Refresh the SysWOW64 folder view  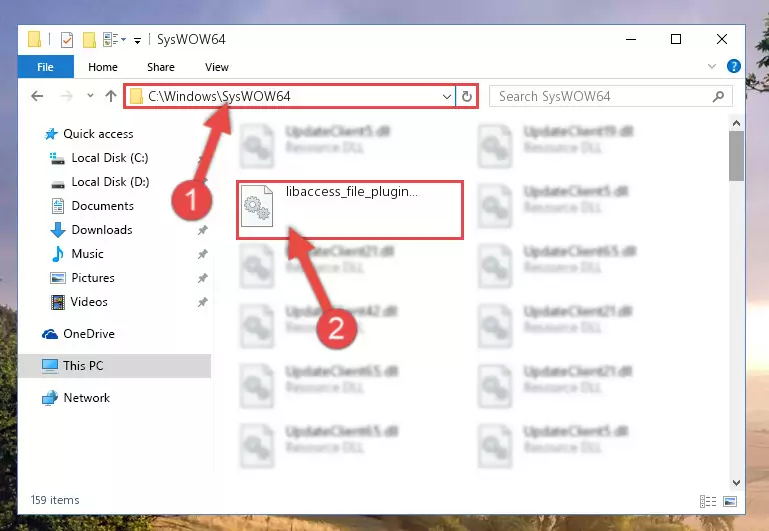pyautogui.click(x=467, y=97)
